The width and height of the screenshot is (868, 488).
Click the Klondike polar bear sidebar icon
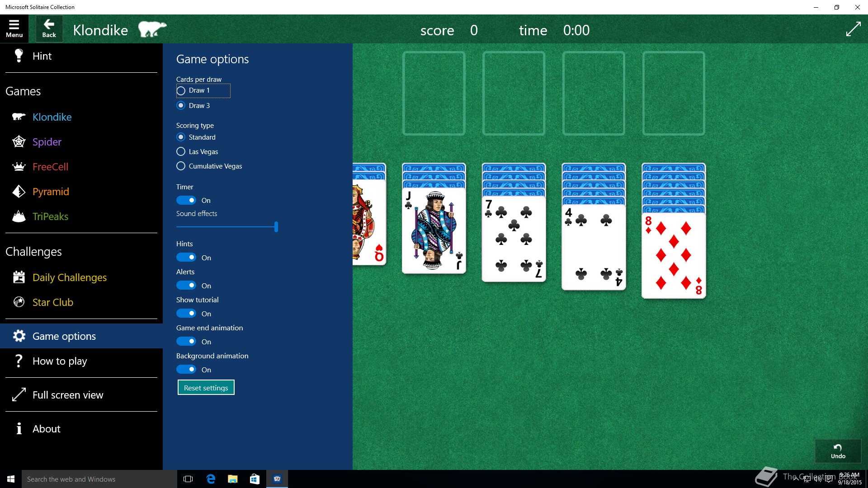(x=19, y=117)
